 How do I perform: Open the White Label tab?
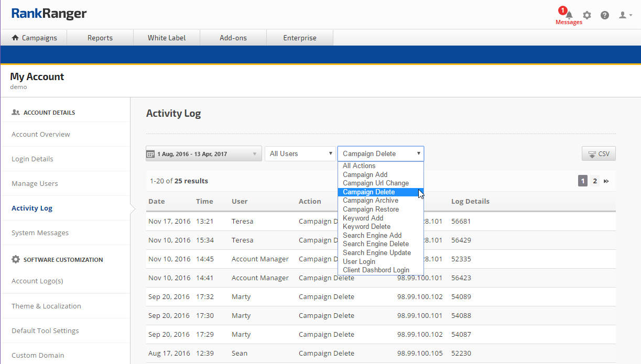point(167,38)
